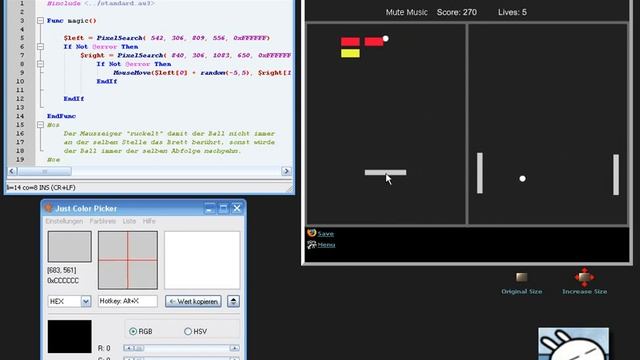Click the editor scroll right arrow
Screen dimensions: 640x360
tap(286, 171)
